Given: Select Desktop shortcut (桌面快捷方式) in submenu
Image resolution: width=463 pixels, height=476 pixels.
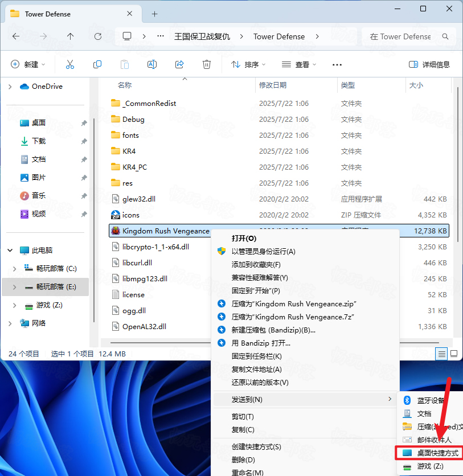Looking at the screenshot, I should [x=429, y=453].
